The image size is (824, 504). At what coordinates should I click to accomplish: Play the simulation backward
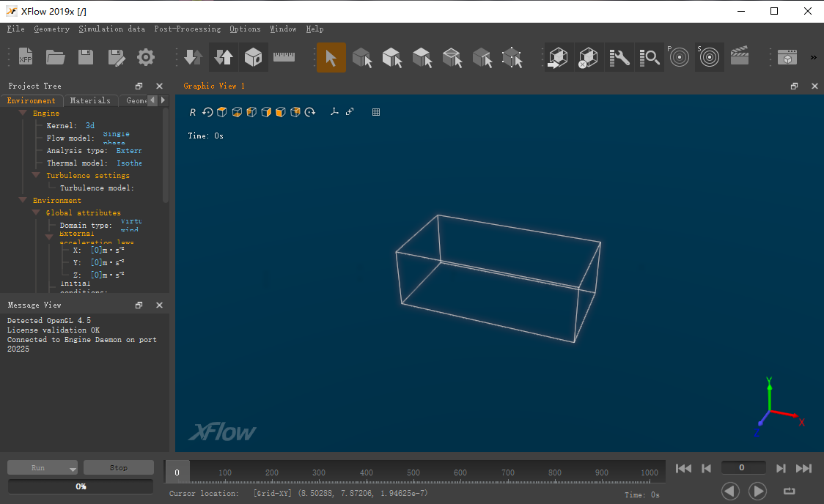point(730,492)
